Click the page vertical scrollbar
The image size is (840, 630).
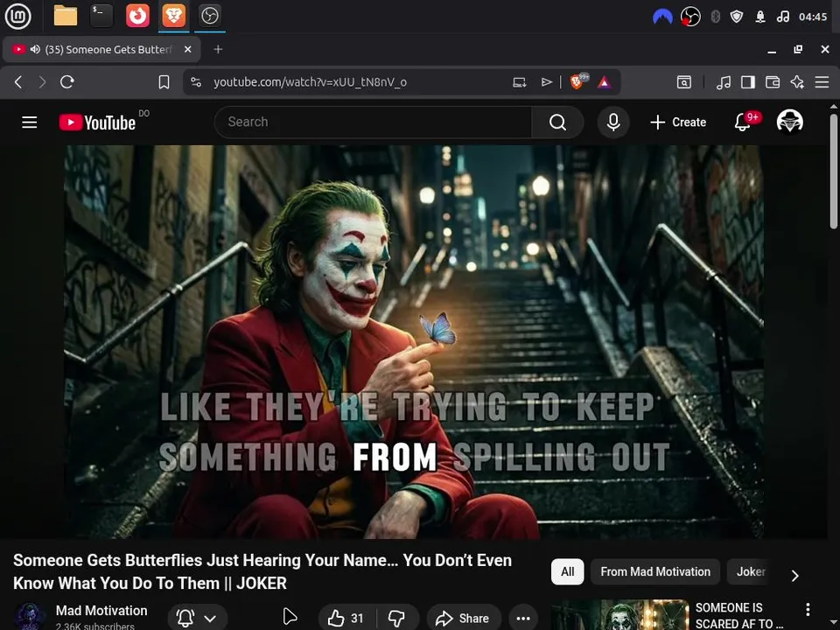tap(834, 171)
